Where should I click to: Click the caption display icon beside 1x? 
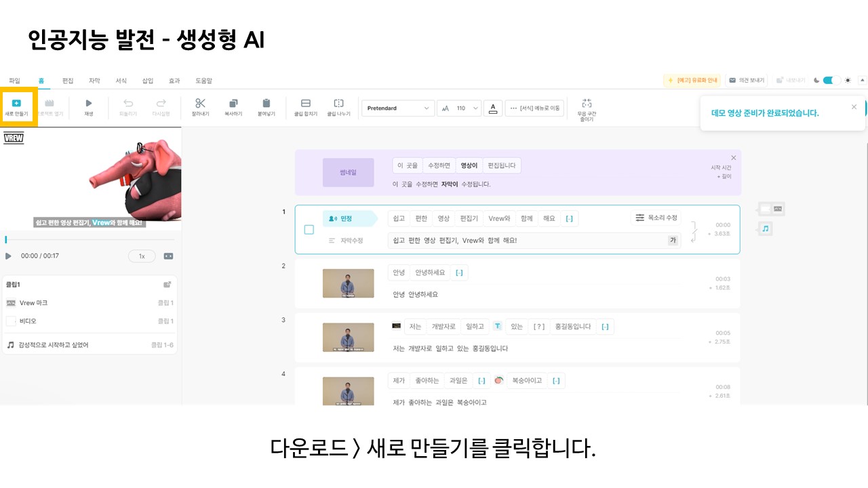(168, 256)
